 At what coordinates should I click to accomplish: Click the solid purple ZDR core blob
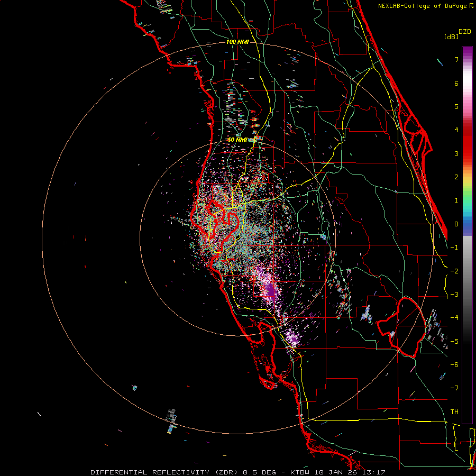[270, 291]
